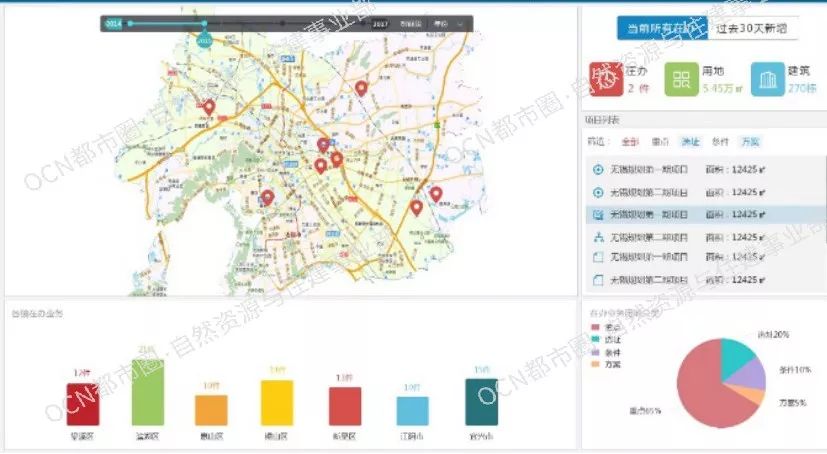Click the small orange 5% pie slice
Screen dimensions: 827x454
point(752,393)
